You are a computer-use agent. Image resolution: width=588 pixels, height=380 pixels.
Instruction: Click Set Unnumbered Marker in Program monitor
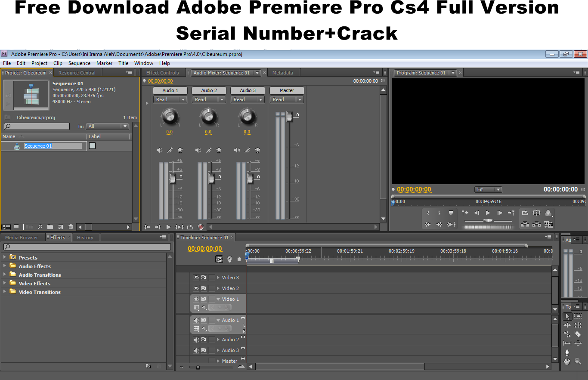pos(451,213)
